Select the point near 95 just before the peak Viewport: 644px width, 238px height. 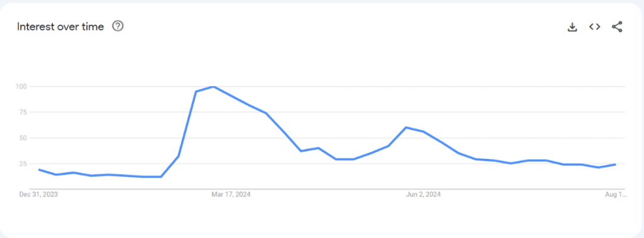[x=196, y=92]
